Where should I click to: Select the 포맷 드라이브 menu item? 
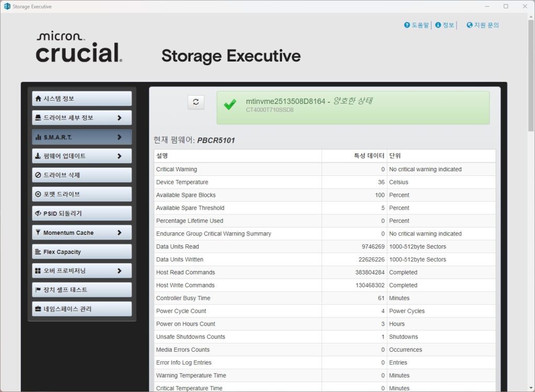[82, 194]
